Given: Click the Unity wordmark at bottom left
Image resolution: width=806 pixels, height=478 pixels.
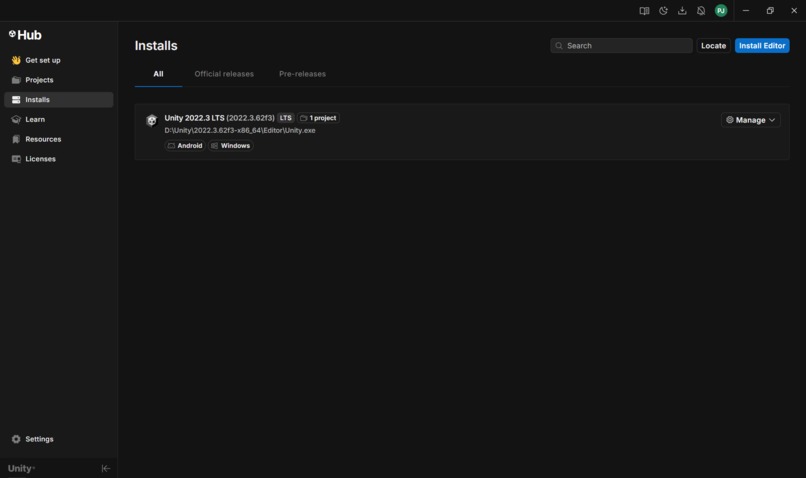Looking at the screenshot, I should click(x=21, y=468).
